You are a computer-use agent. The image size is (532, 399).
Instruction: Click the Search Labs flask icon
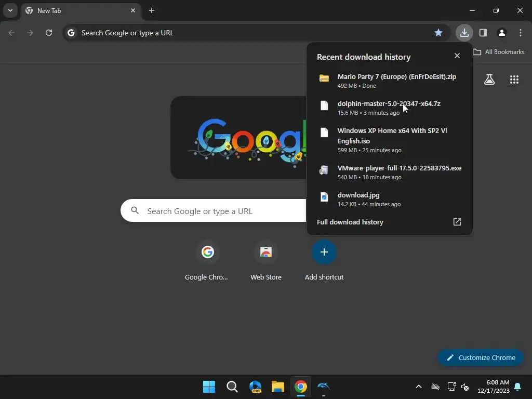click(489, 79)
